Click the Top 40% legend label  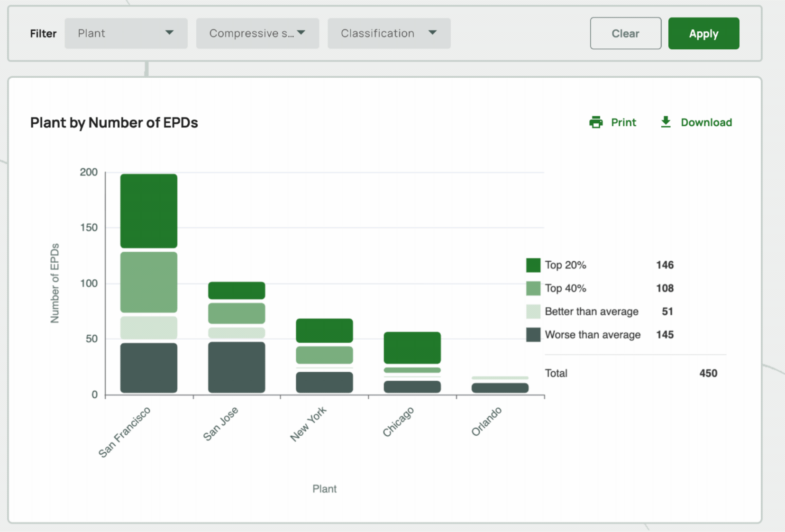566,288
